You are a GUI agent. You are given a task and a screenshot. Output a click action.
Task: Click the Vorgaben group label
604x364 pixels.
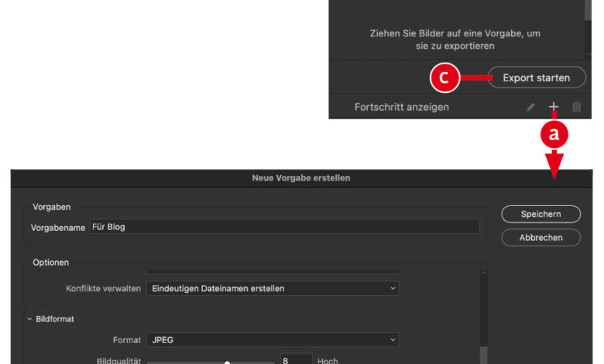pyautogui.click(x=52, y=207)
